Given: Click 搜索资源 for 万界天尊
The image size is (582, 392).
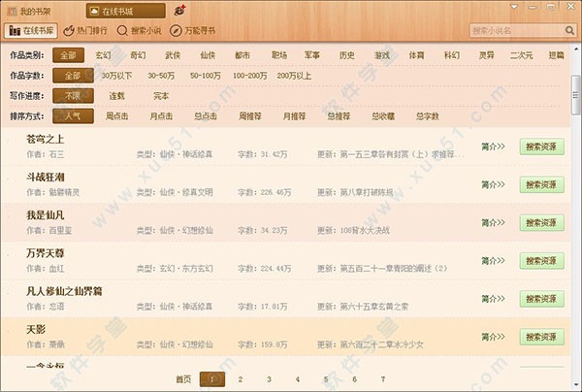Looking at the screenshot, I should pyautogui.click(x=541, y=261).
